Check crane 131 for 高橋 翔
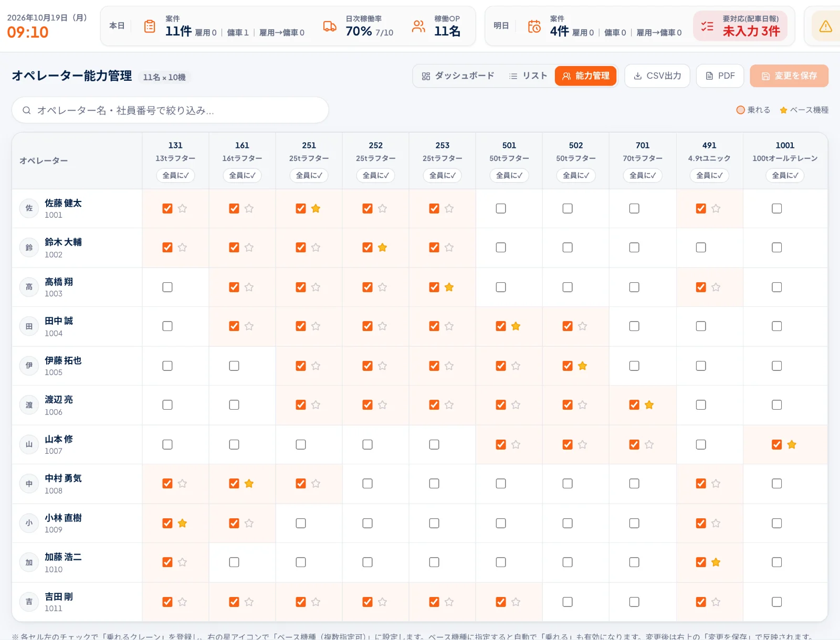The width and height of the screenshot is (840, 640). pyautogui.click(x=167, y=287)
